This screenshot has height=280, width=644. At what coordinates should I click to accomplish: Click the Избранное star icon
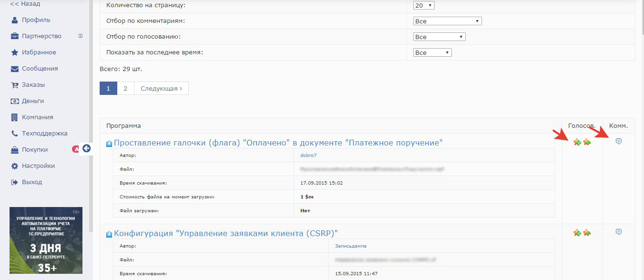tap(14, 52)
